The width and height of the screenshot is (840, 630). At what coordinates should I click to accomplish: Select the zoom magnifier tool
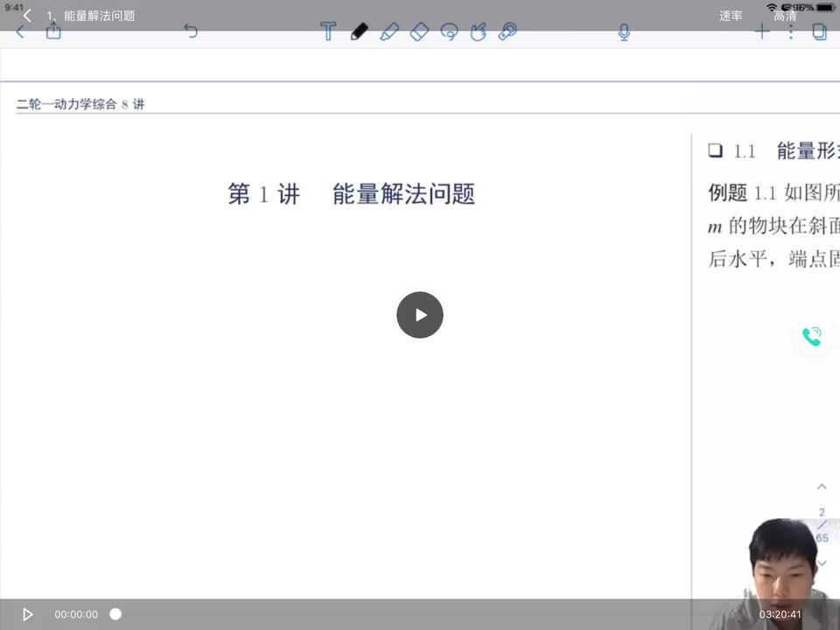[507, 31]
